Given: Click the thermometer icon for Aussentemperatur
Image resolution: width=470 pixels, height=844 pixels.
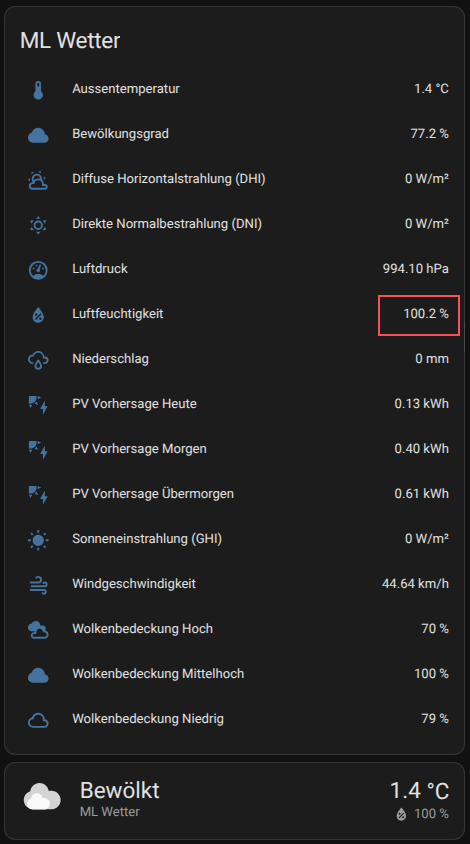Looking at the screenshot, I should [38, 90].
